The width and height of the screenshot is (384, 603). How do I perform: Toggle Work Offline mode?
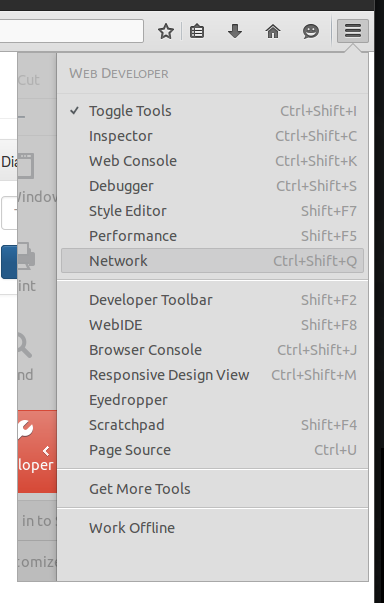[212, 528]
